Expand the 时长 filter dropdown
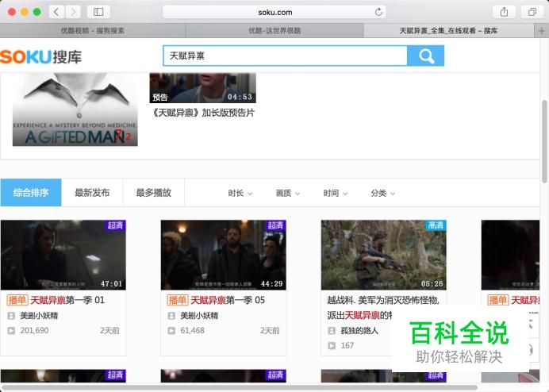The height and width of the screenshot is (392, 549). [x=240, y=193]
